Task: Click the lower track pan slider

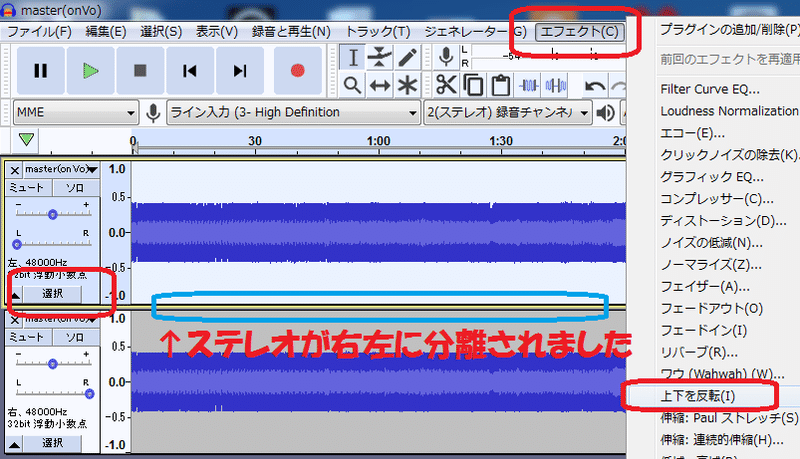Action: click(x=53, y=393)
